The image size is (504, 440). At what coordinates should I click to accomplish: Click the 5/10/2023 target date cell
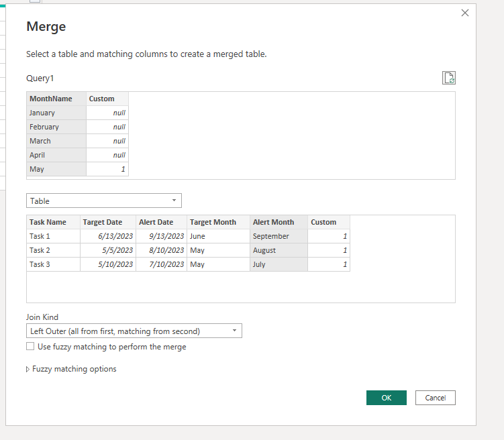point(108,264)
